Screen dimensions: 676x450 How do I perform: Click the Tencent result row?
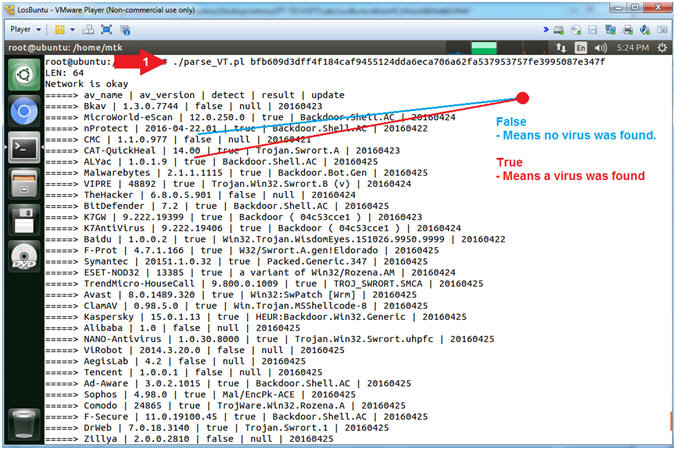click(x=184, y=373)
